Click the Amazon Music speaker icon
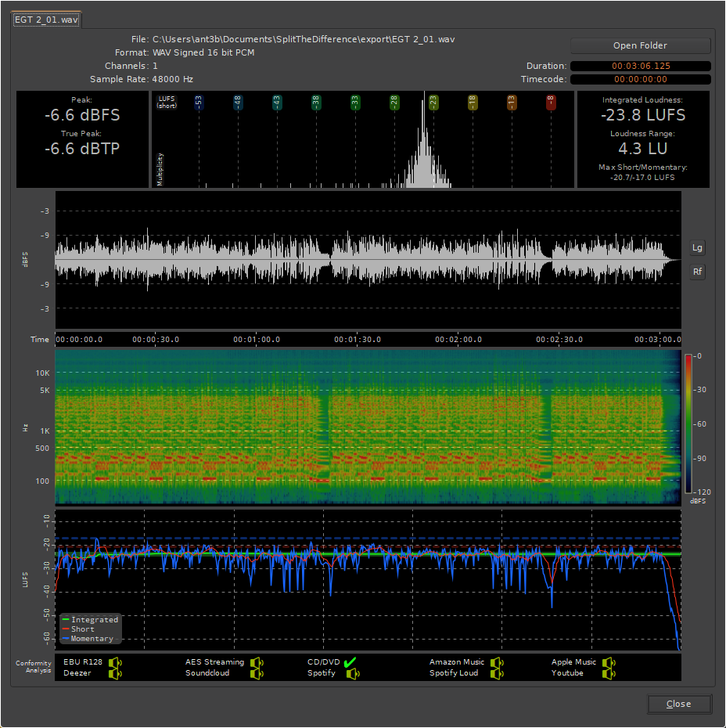Image resolution: width=726 pixels, height=728 pixels. [496, 662]
